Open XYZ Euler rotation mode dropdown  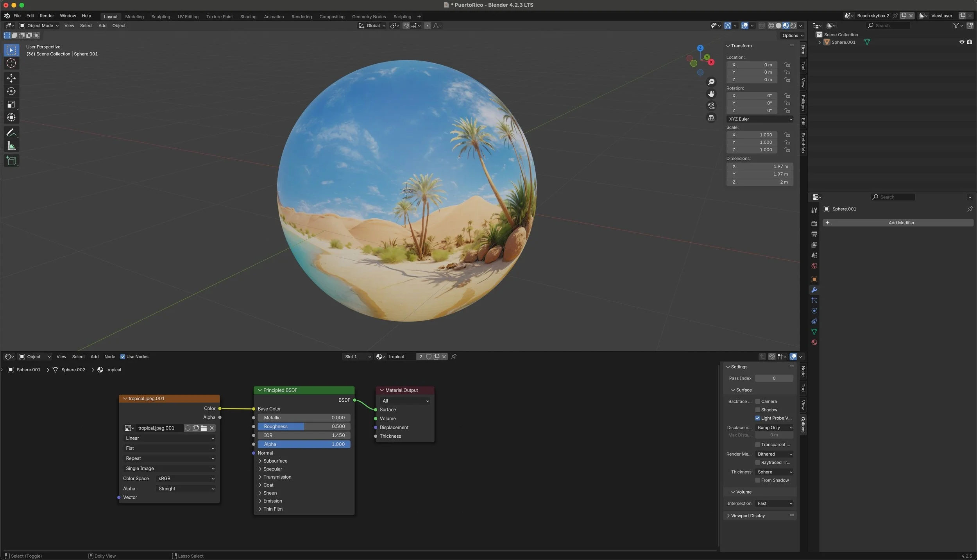pyautogui.click(x=760, y=119)
